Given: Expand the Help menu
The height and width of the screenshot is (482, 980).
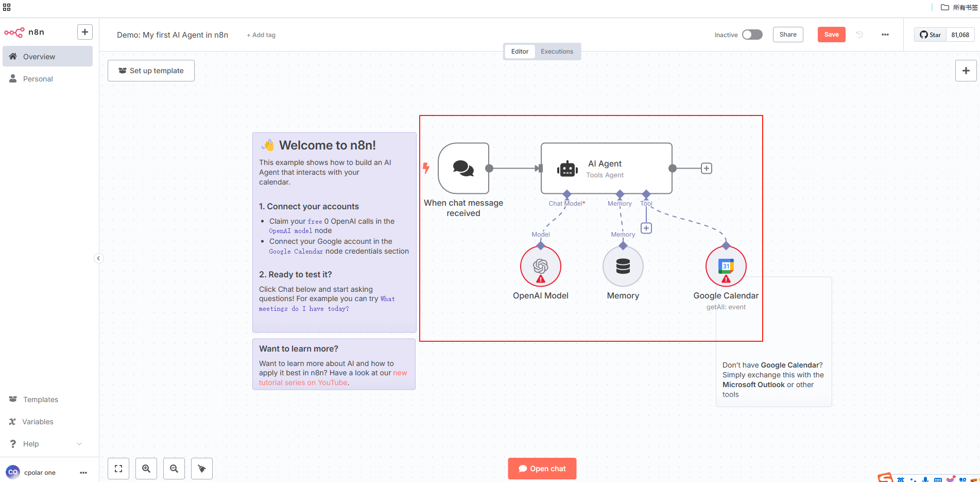Looking at the screenshot, I should 48,444.
